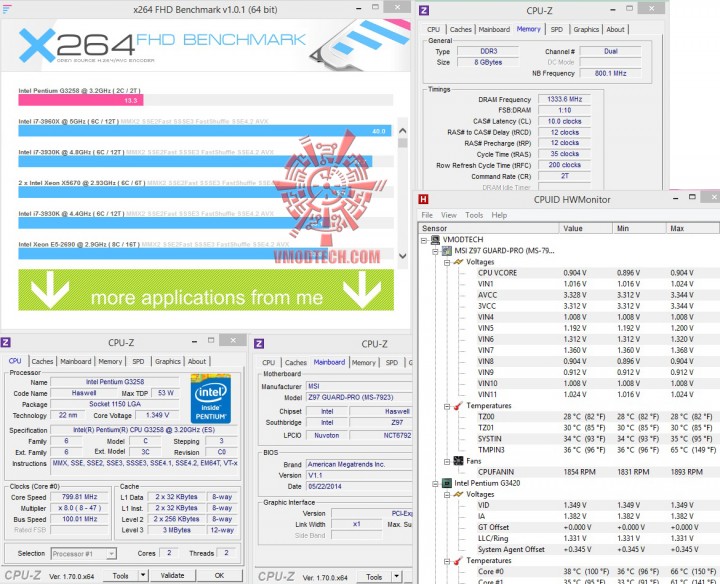Image resolution: width=720 pixels, height=584 pixels.
Task: Click the pink Pentium G3258 result bar
Action: click(81, 100)
